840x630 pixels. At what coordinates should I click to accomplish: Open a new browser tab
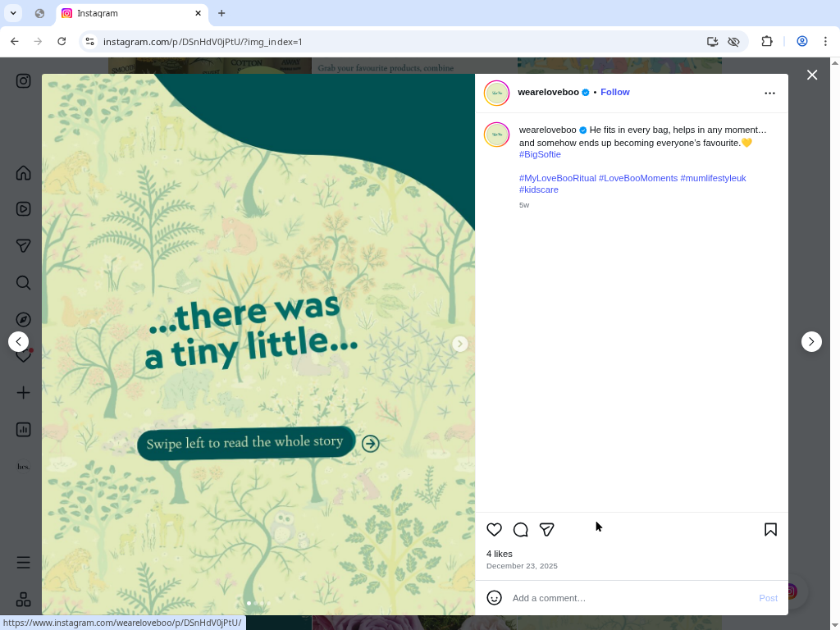(x=221, y=13)
